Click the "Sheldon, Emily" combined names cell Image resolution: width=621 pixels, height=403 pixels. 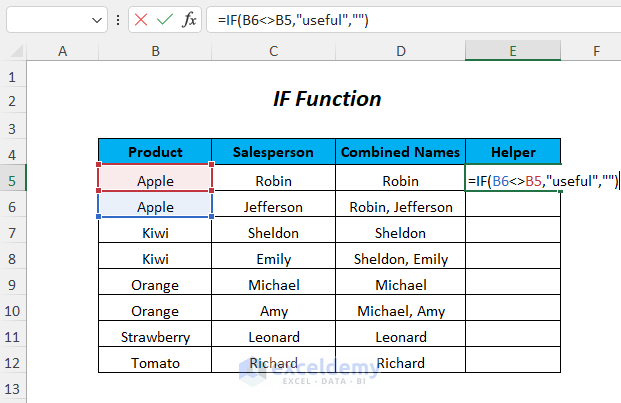click(x=400, y=259)
